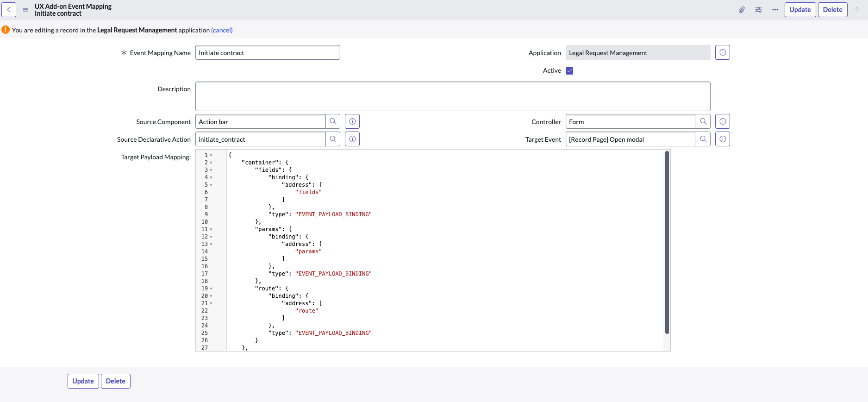Click line number 27 in the gutter
868x402 pixels.
point(205,348)
